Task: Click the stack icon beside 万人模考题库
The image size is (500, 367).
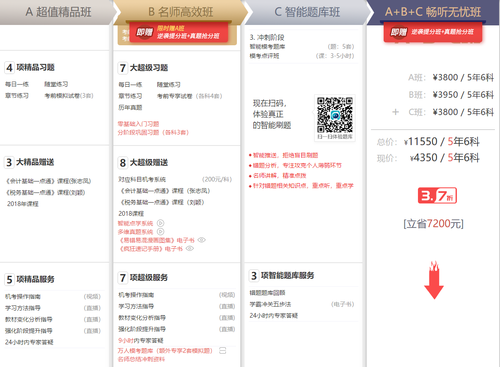Action: tap(222, 350)
